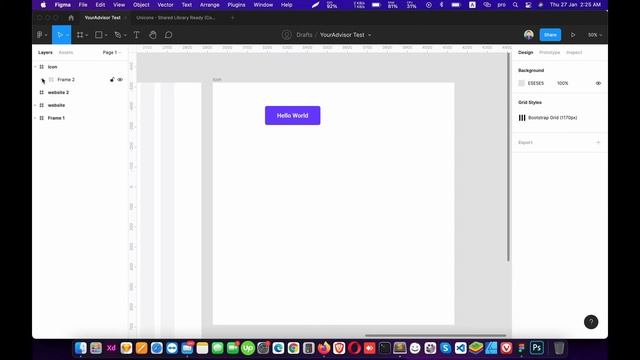The height and width of the screenshot is (360, 640).
Task: Select the Text tool
Action: [x=136, y=35]
